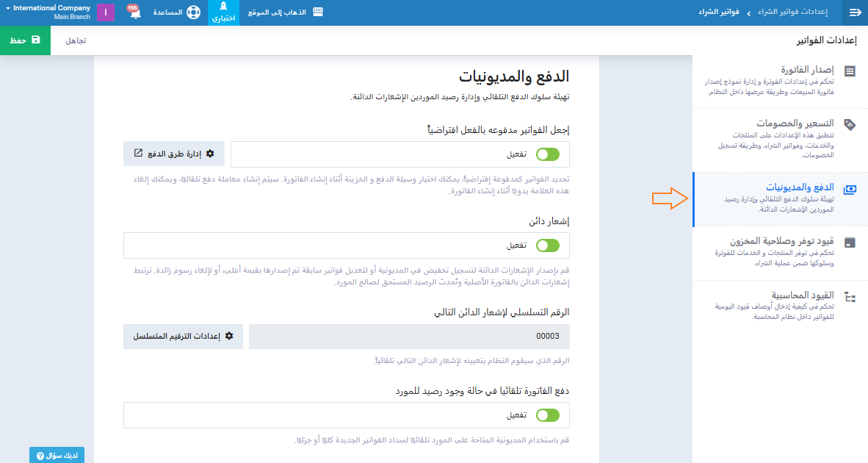The image size is (868, 463).
Task: Toggle the إشعار دائن switch
Action: (x=547, y=245)
